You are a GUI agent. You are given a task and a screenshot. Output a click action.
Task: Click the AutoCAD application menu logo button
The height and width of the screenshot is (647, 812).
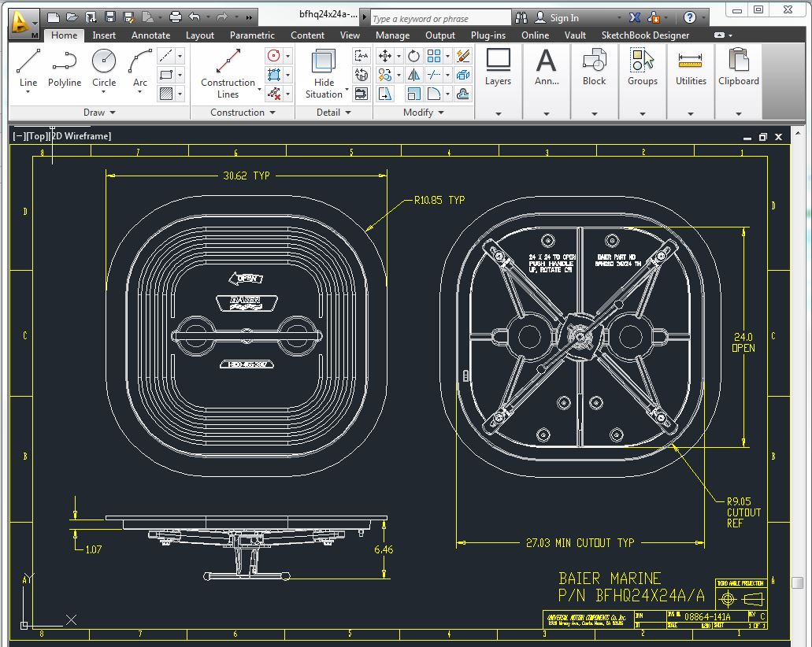click(x=22, y=24)
